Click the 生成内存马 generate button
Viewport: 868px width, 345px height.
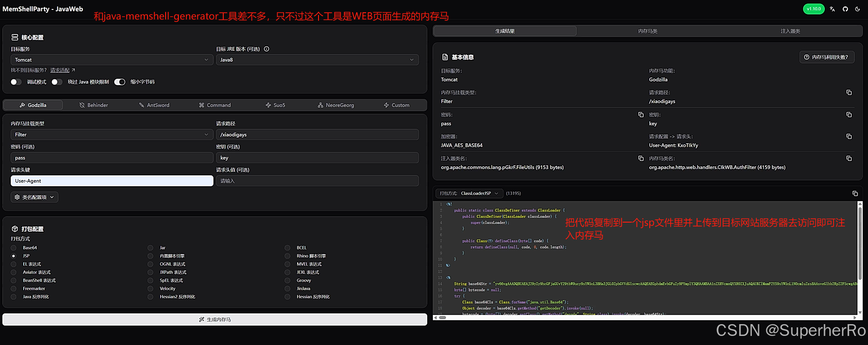tap(215, 320)
